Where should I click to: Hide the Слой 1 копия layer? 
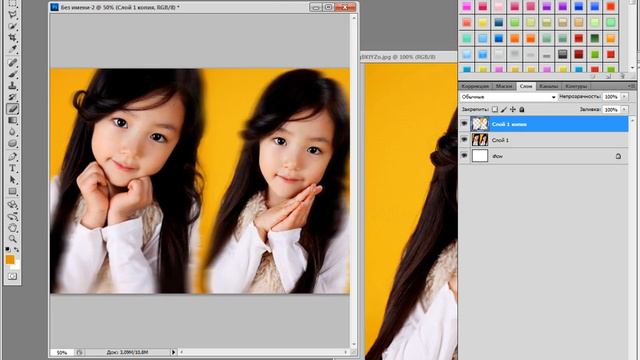(x=464, y=124)
